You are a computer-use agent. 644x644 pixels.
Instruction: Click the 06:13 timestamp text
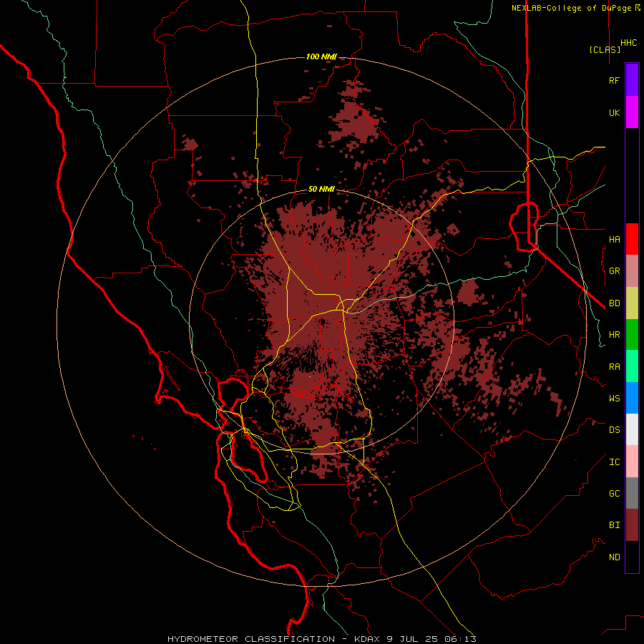pos(459,639)
